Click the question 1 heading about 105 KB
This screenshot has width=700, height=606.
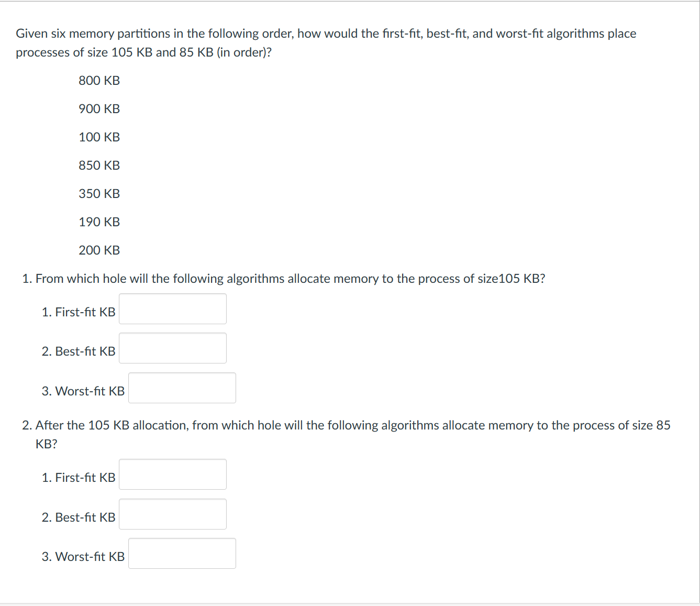click(x=284, y=279)
